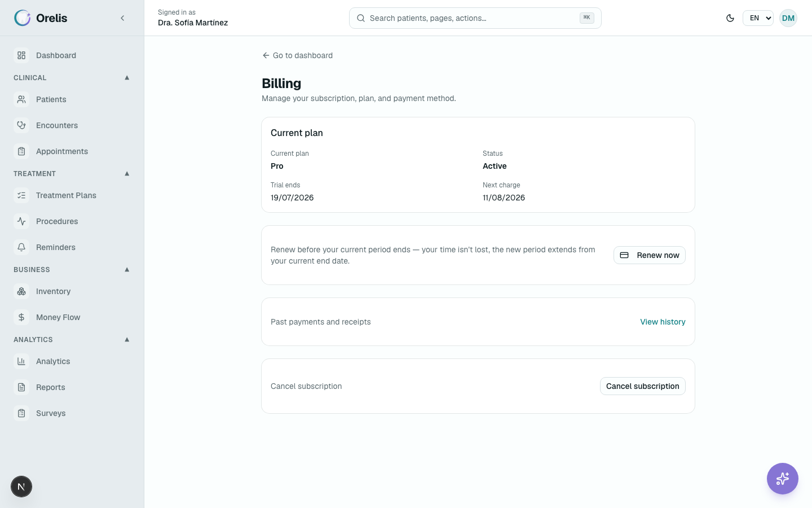Viewport: 812px width, 508px height.
Task: Click the round N badge at bottom left
Action: [21, 487]
